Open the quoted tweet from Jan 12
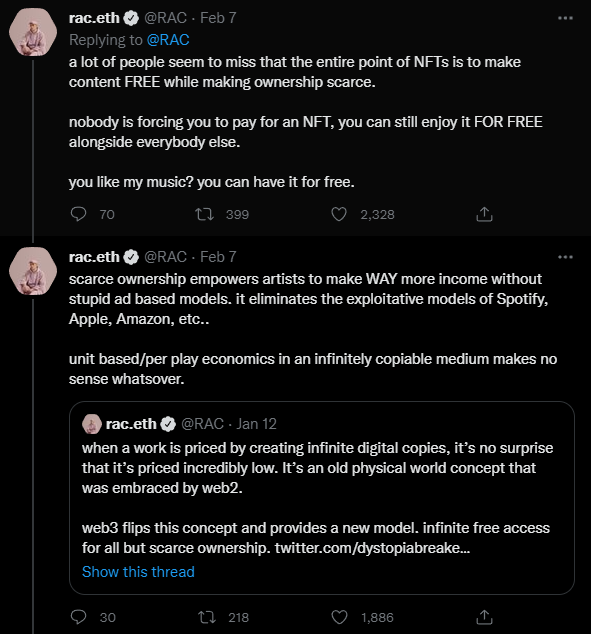Screen dimensions: 591x634 (x=322, y=498)
